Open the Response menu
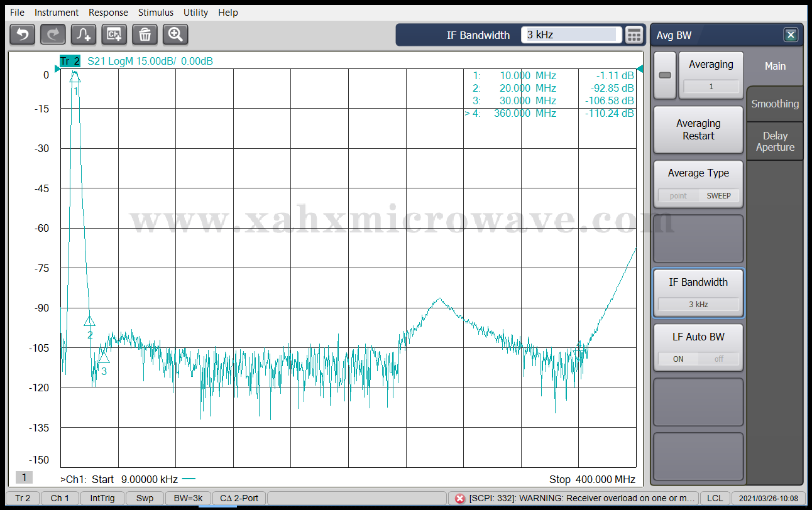812x510 pixels. click(108, 13)
